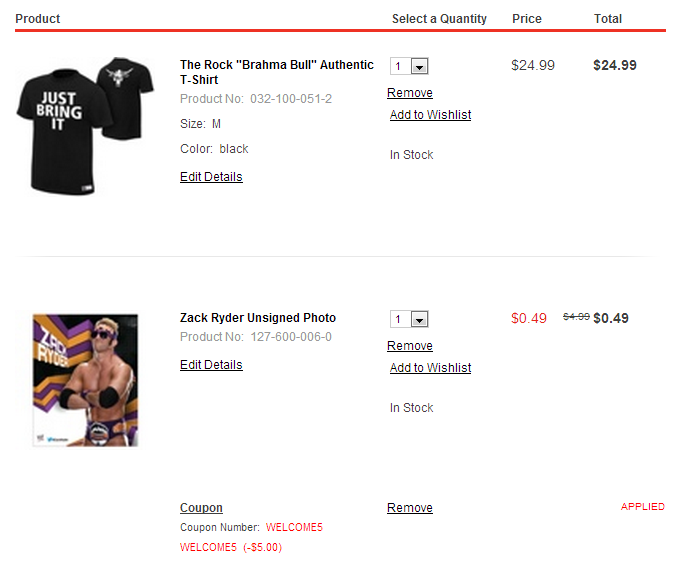
Task: Open Zack Ryder Unsigned Photo product title
Action: [x=258, y=318]
